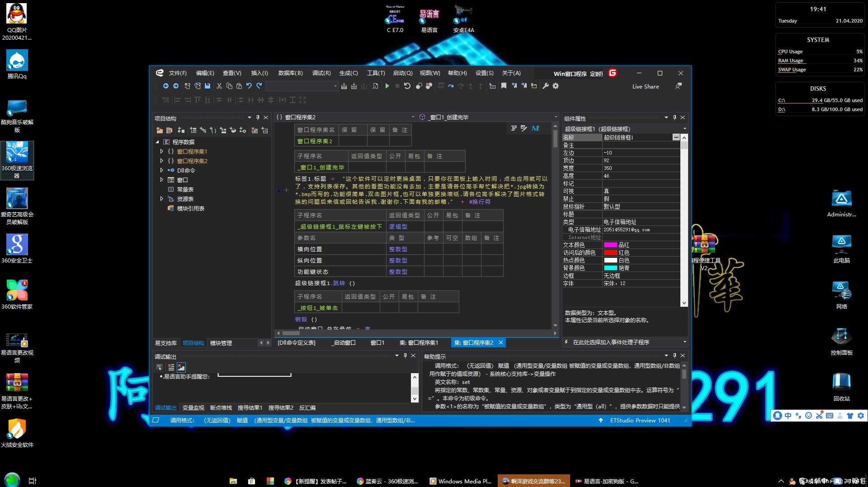Screen dimensions: 868x487
Task: Click Live Share button
Action: [646, 87]
